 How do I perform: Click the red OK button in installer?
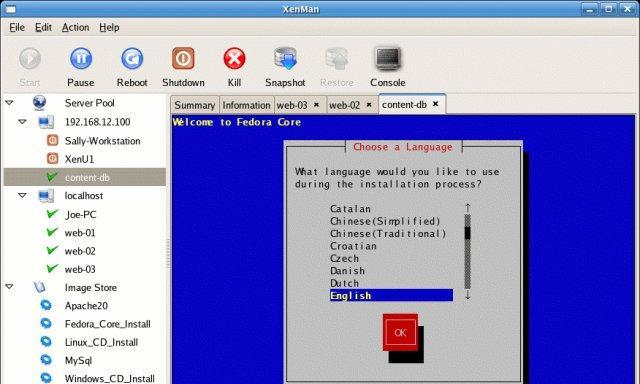point(400,333)
